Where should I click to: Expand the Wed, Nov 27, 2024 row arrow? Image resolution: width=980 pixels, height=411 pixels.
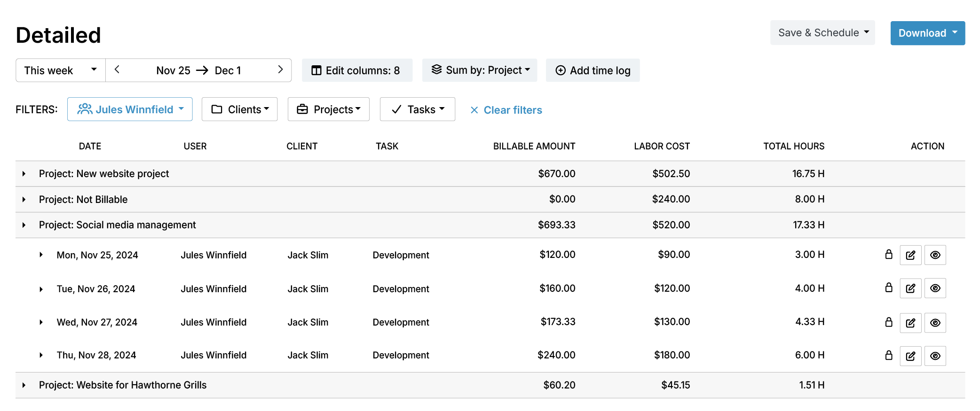pos(41,322)
